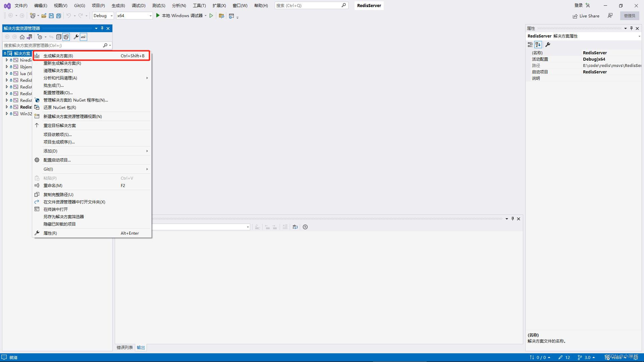Click Save All icon in toolbar
The width and height of the screenshot is (644, 362).
(59, 16)
